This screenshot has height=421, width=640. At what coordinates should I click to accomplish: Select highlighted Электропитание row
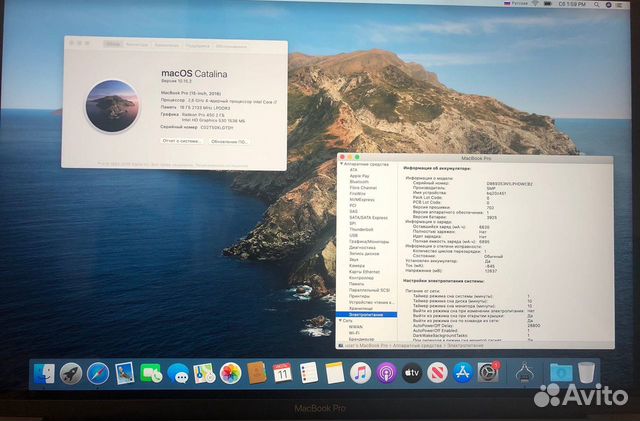point(366,314)
